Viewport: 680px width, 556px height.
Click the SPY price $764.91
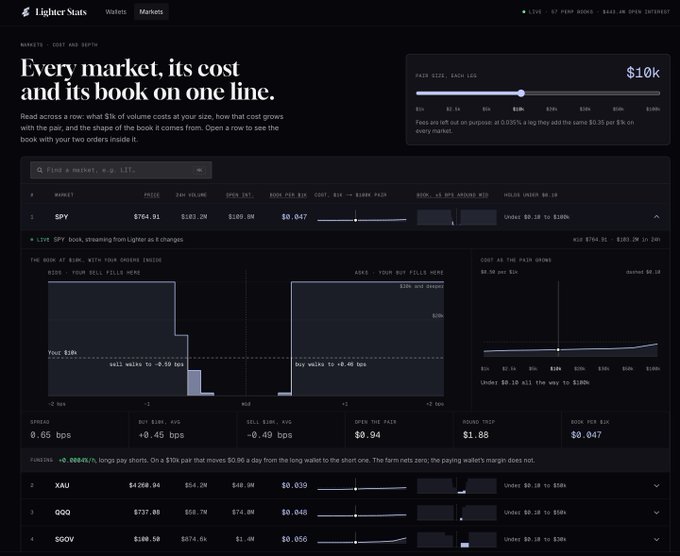point(147,217)
